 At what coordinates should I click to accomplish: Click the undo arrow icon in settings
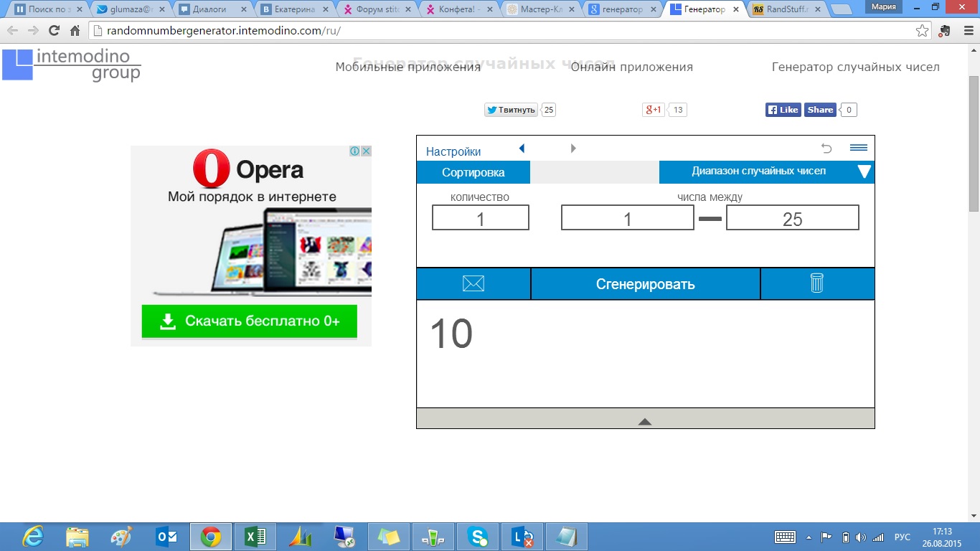click(x=826, y=149)
